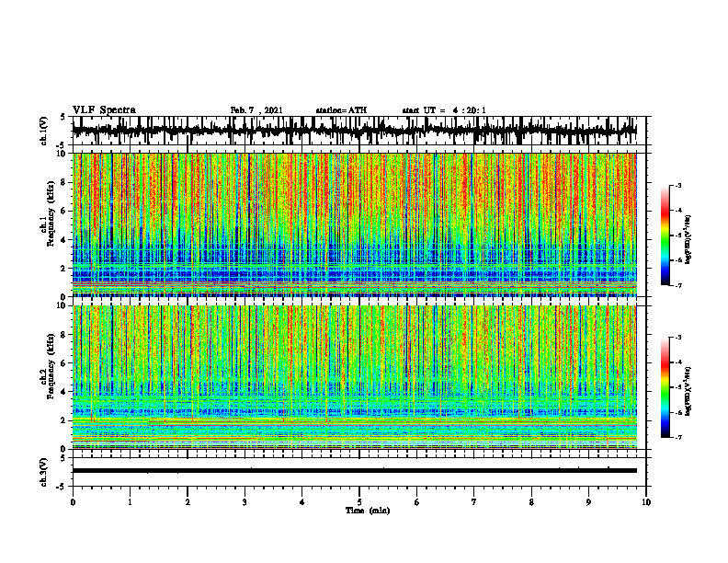The image size is (728, 563).
Task: Click the "5" tick on ch.1(V) axis
Action: [x=63, y=117]
